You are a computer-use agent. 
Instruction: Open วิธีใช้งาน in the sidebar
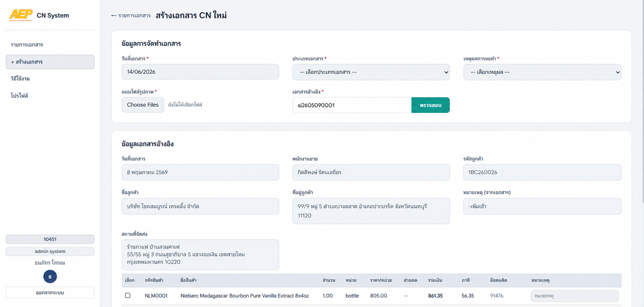point(20,78)
